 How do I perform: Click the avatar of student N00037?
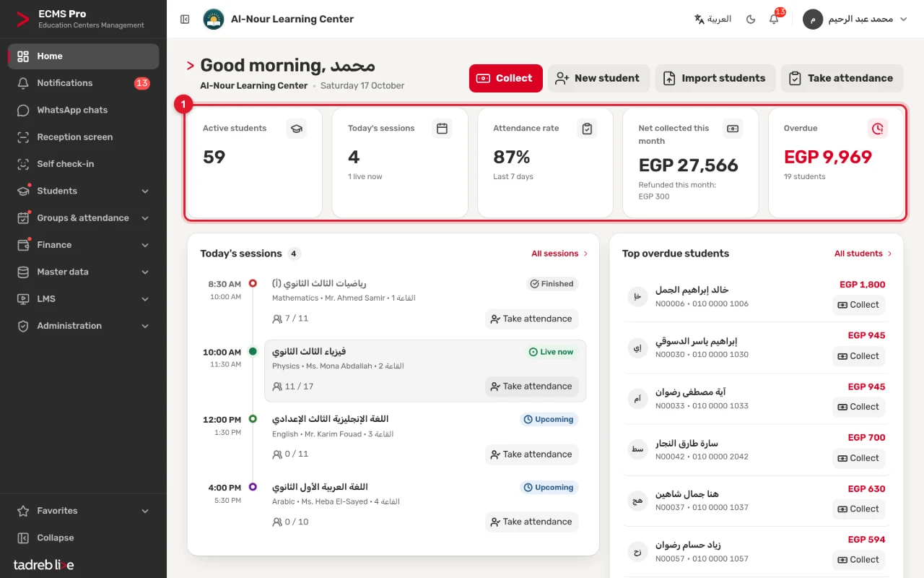pos(637,500)
